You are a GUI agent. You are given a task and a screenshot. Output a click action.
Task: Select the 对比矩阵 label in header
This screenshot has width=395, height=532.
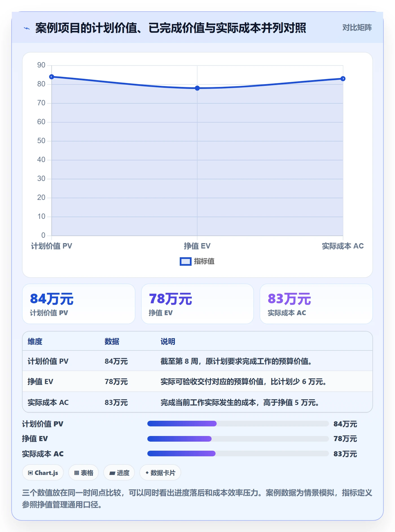[x=357, y=28]
